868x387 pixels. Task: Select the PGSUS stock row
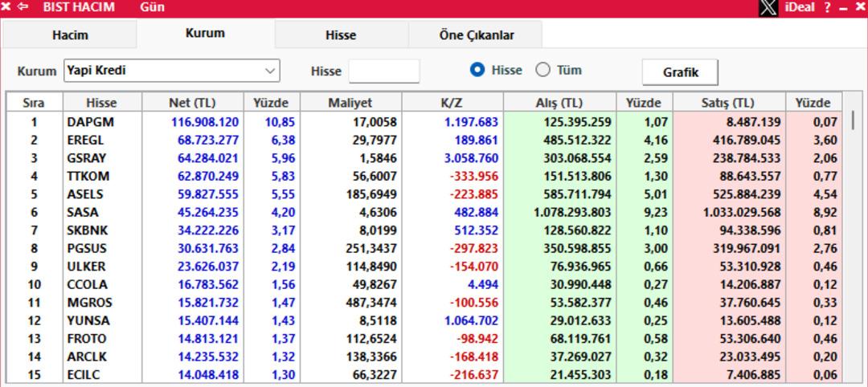424,248
